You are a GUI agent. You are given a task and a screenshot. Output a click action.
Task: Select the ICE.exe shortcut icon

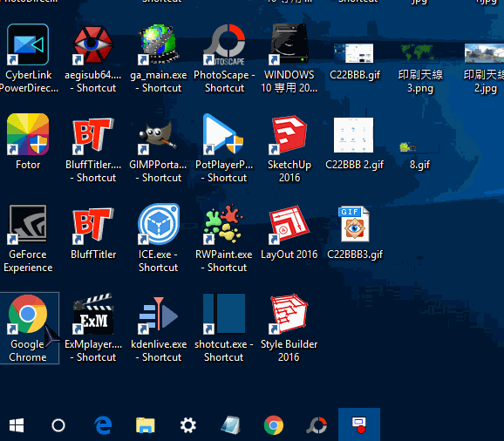click(159, 224)
